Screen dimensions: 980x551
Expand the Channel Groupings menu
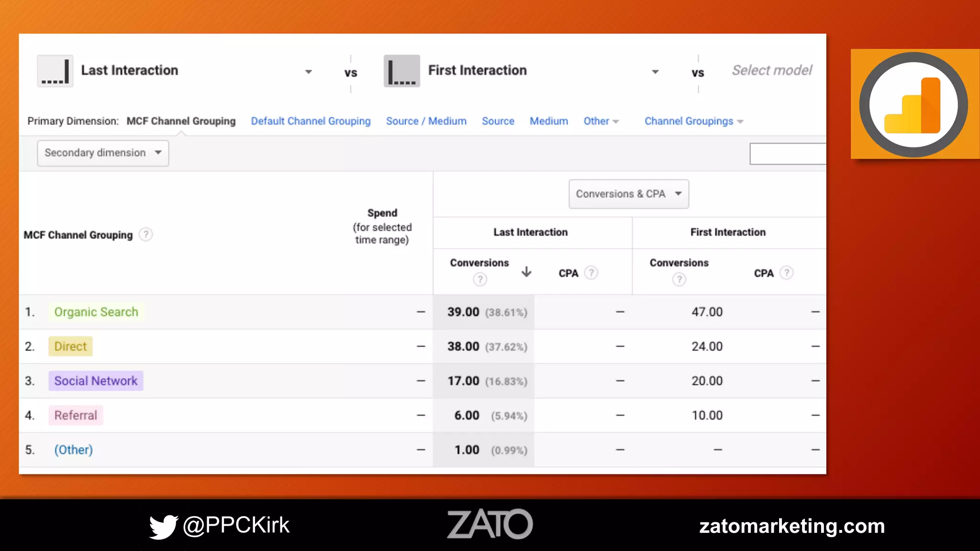(x=694, y=121)
